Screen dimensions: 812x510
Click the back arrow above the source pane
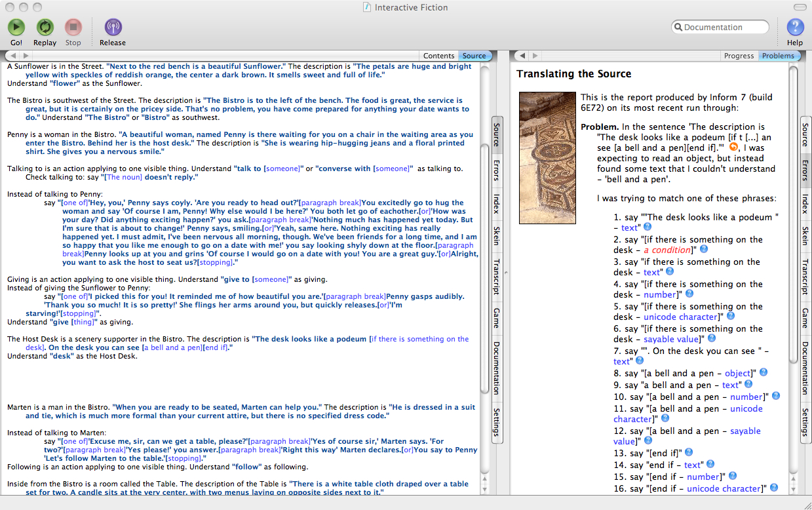pos(12,56)
